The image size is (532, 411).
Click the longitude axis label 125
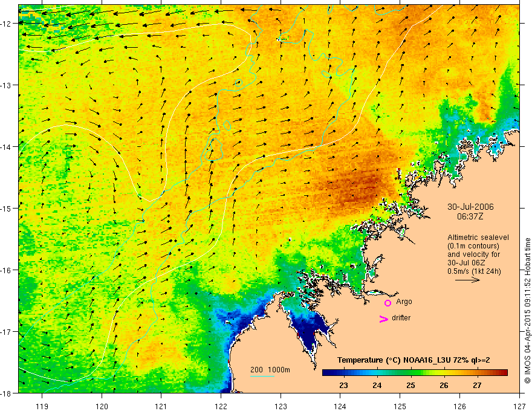click(400, 406)
